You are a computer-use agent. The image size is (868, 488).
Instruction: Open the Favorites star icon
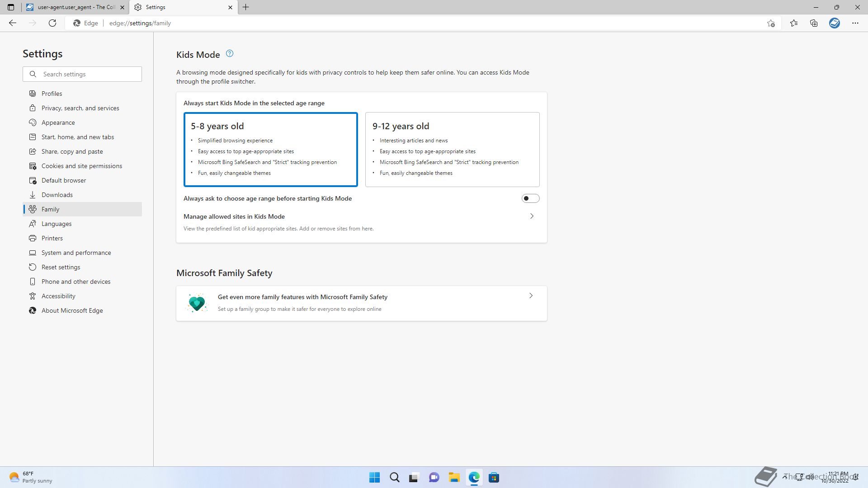click(794, 23)
